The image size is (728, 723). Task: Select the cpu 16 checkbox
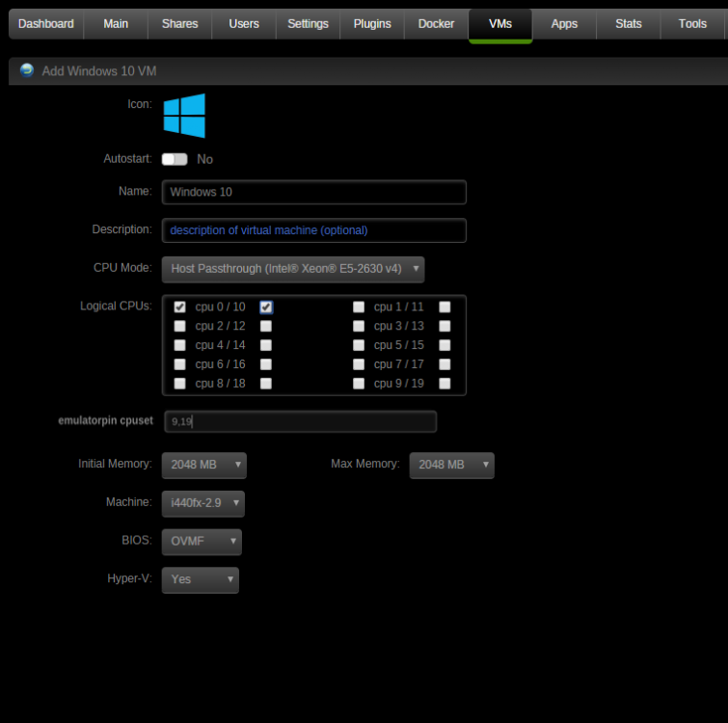pyautogui.click(x=266, y=364)
